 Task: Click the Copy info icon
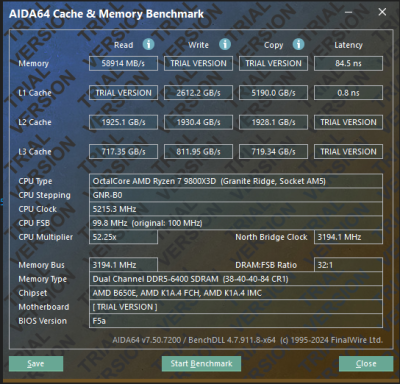click(298, 44)
